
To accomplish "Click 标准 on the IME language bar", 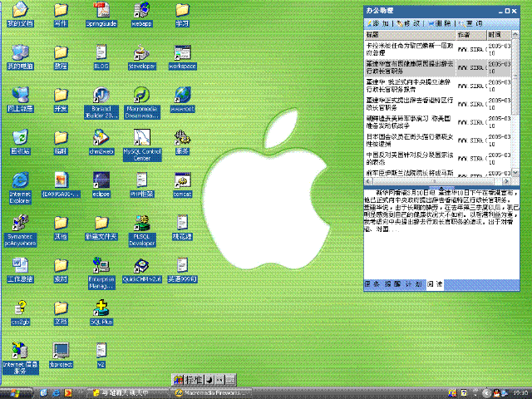I will click(195, 380).
